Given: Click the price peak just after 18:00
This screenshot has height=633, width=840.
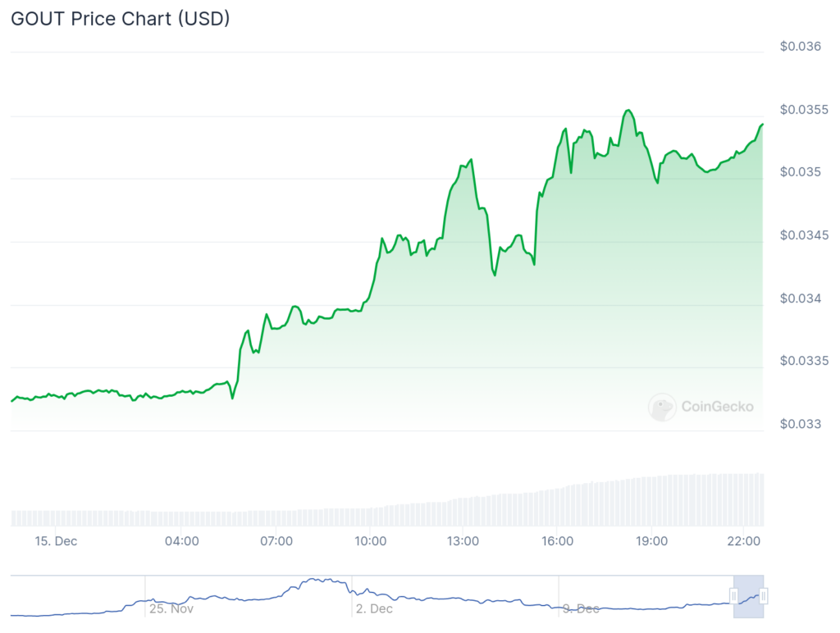Looking at the screenshot, I should pos(628,110).
